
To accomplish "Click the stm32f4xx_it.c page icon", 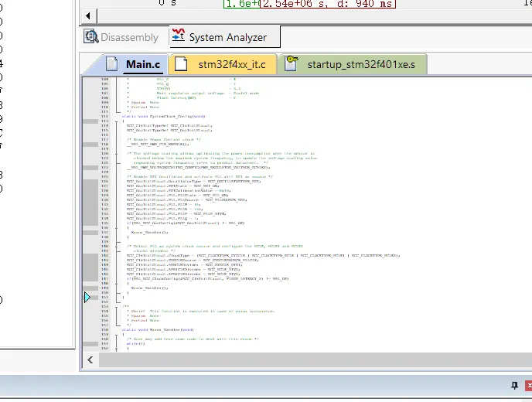I will point(182,64).
